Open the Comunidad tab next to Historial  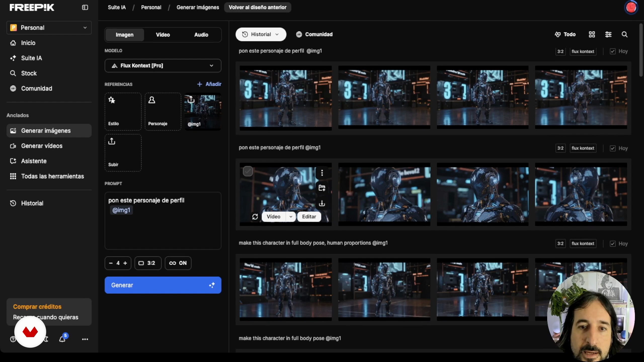tap(314, 34)
